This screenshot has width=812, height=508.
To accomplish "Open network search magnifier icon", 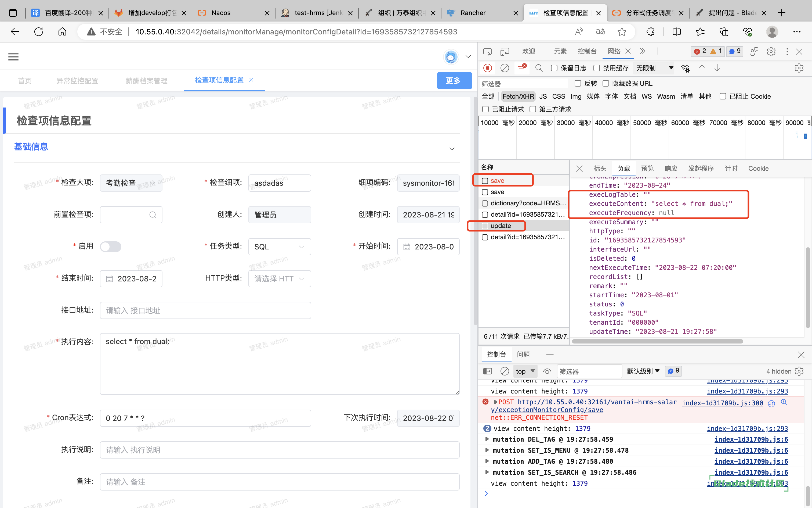I will 539,68.
